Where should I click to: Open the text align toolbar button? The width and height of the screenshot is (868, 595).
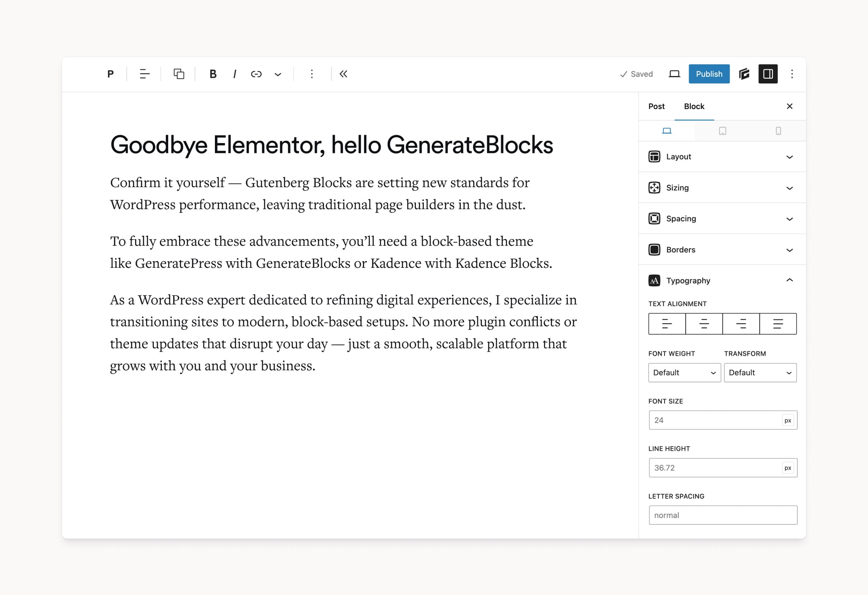pyautogui.click(x=144, y=74)
